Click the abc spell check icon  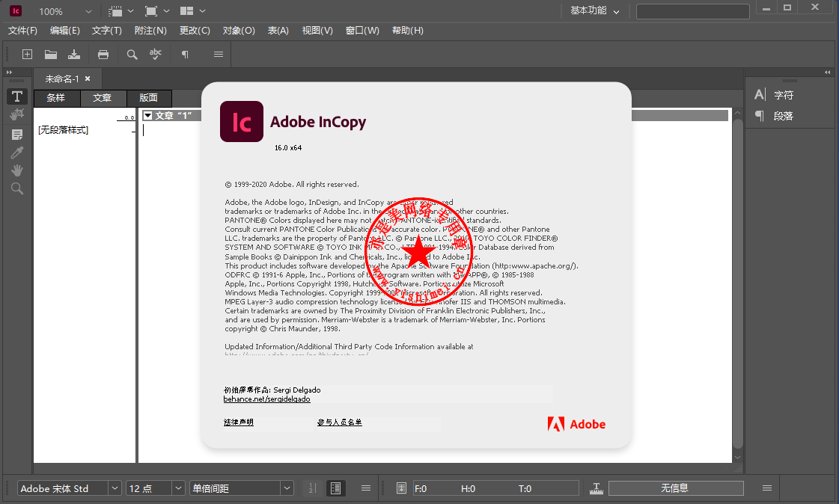coord(155,53)
